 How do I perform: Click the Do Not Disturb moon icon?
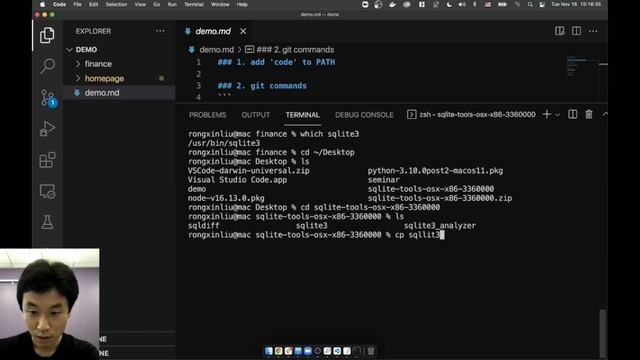449,4
